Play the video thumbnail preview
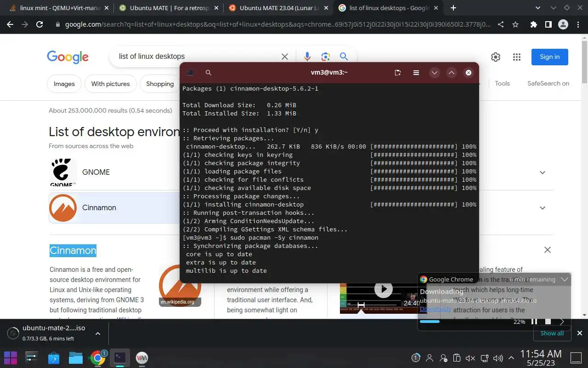 pos(384,289)
